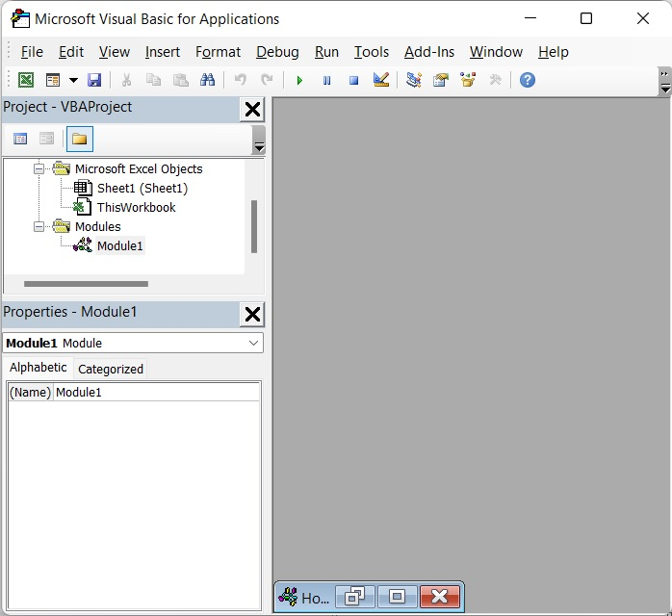The image size is (672, 616).
Task: Click the Cut scissors icon
Action: click(x=126, y=80)
